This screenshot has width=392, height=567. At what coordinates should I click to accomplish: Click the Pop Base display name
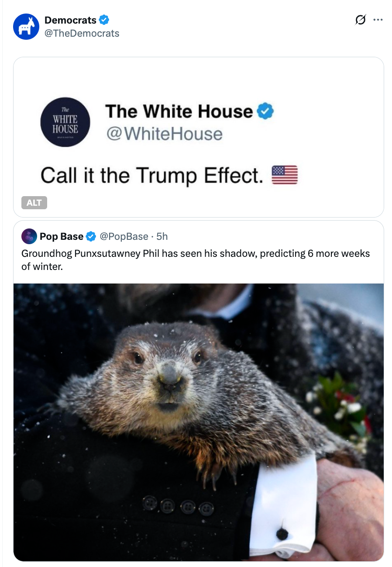[x=62, y=236]
